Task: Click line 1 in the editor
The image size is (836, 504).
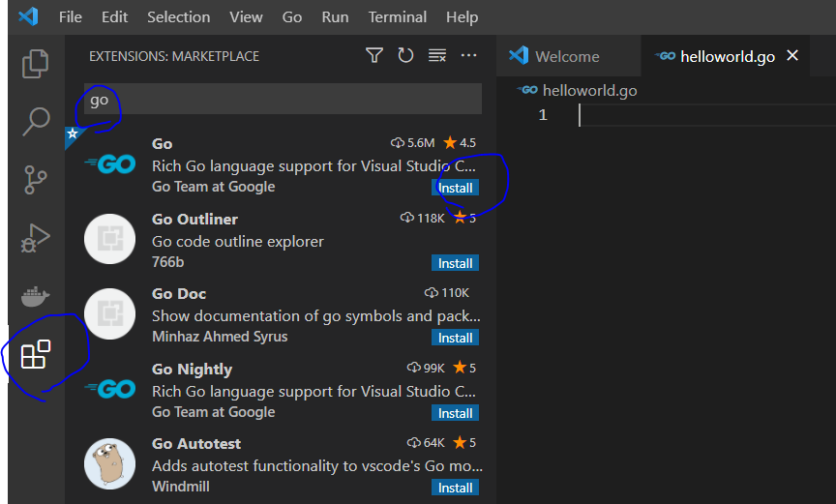Action: pos(707,115)
